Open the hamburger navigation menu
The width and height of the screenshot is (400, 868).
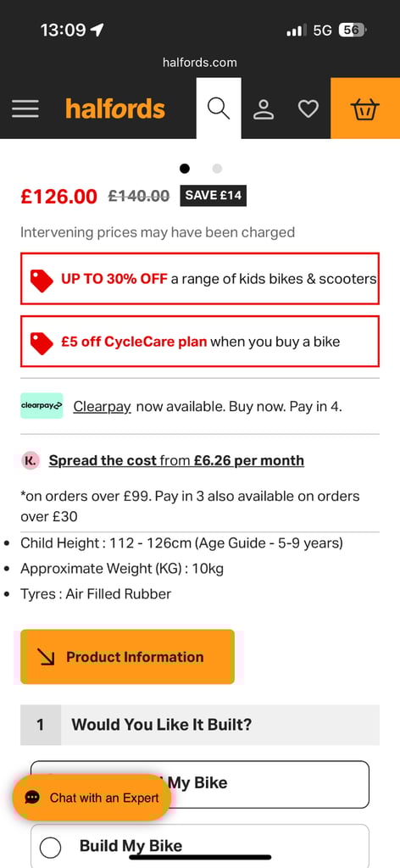click(x=25, y=108)
